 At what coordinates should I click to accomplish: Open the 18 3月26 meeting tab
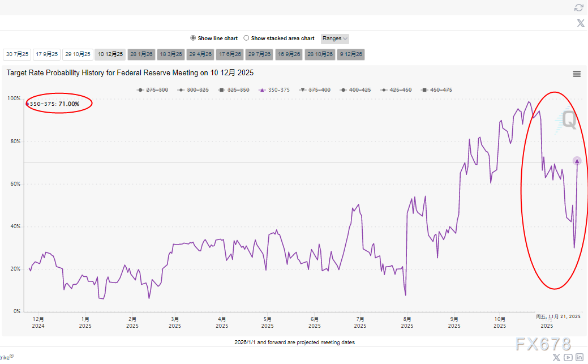click(171, 54)
